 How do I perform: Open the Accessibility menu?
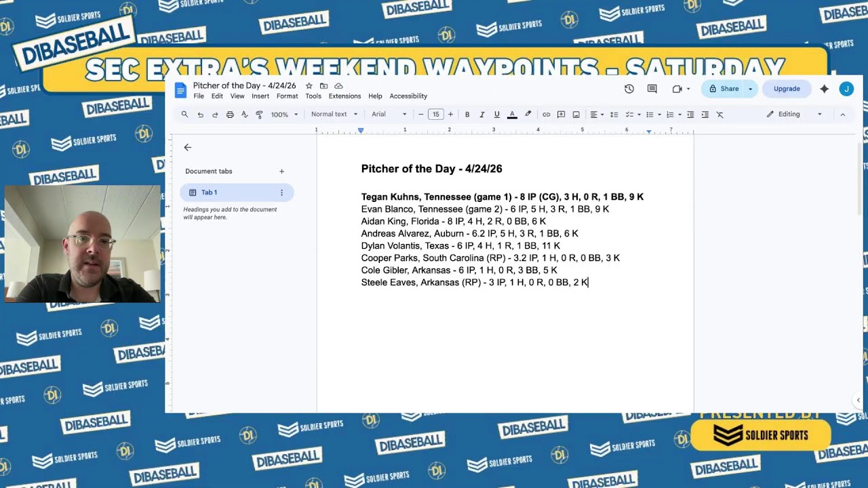click(408, 96)
